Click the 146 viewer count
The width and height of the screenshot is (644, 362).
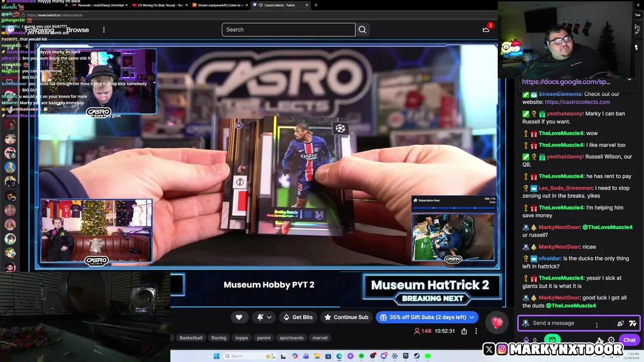[x=422, y=331]
